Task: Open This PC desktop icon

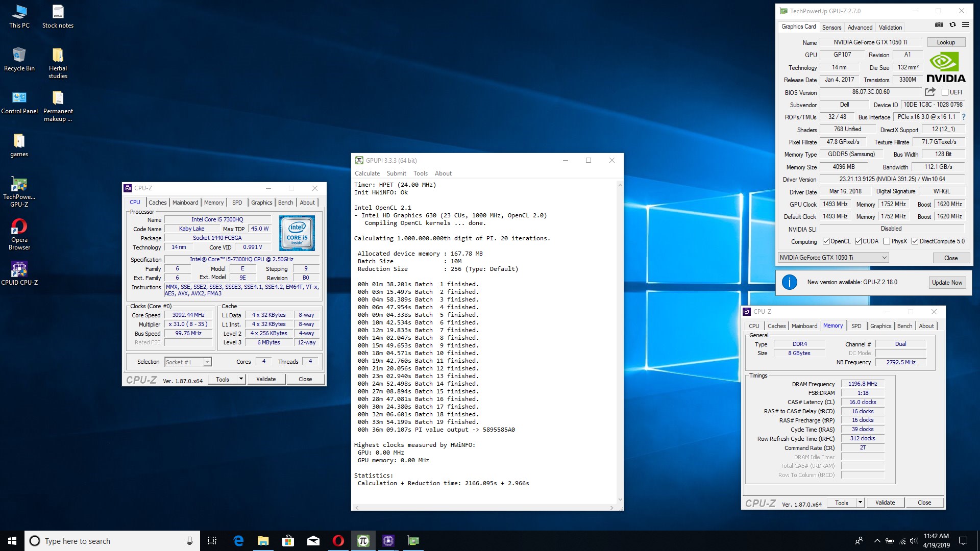Action: [x=19, y=16]
